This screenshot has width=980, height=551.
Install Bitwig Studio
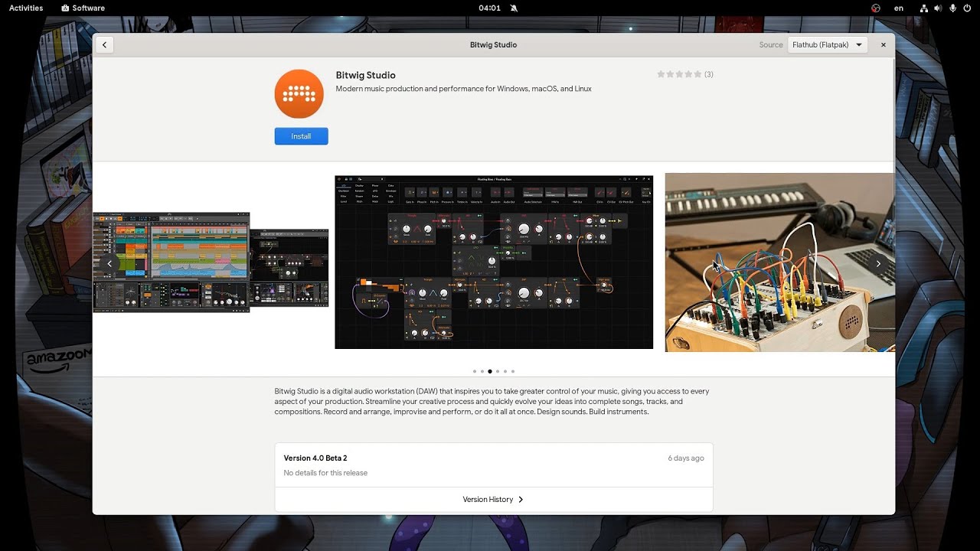301,136
